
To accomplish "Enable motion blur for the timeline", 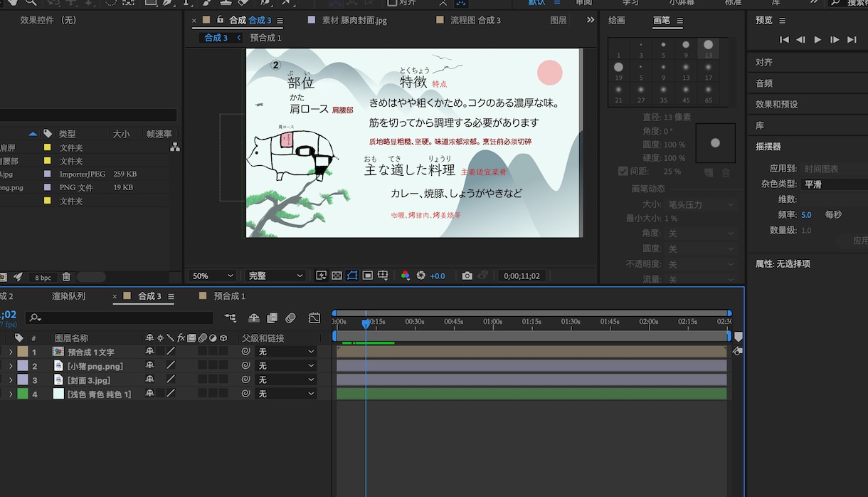I will tap(290, 318).
